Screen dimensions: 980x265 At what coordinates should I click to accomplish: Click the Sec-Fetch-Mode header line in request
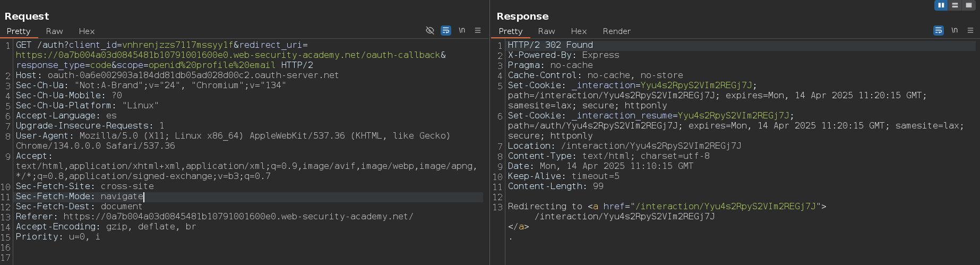tap(80, 196)
